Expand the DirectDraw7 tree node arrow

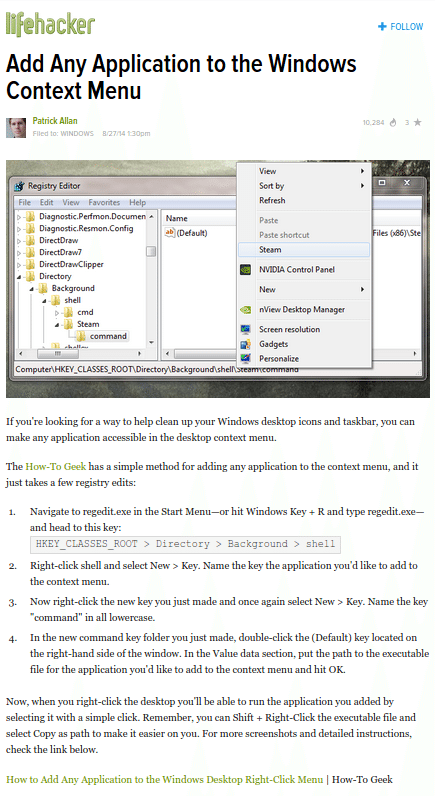(19, 252)
